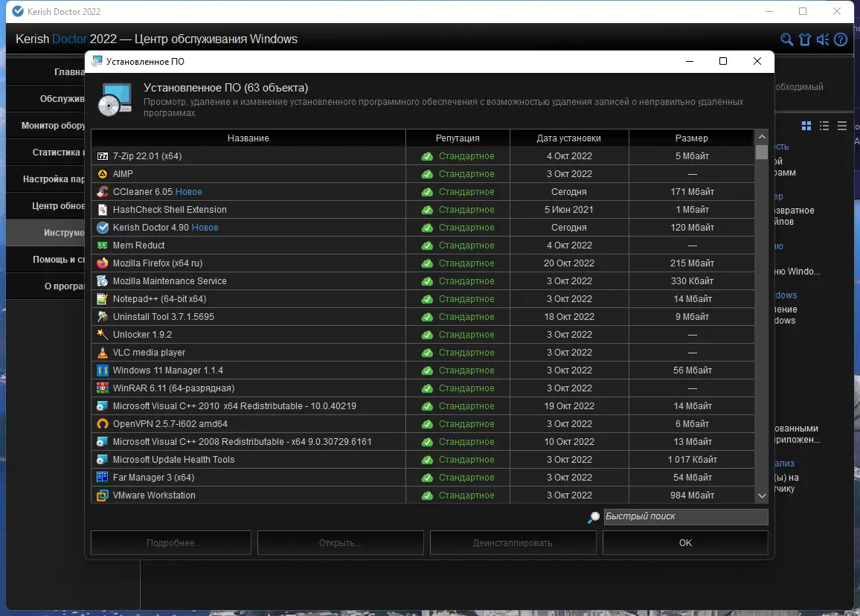Image resolution: width=860 pixels, height=616 pixels.
Task: Click the 984 Мбайт size cell
Action: [692, 495]
